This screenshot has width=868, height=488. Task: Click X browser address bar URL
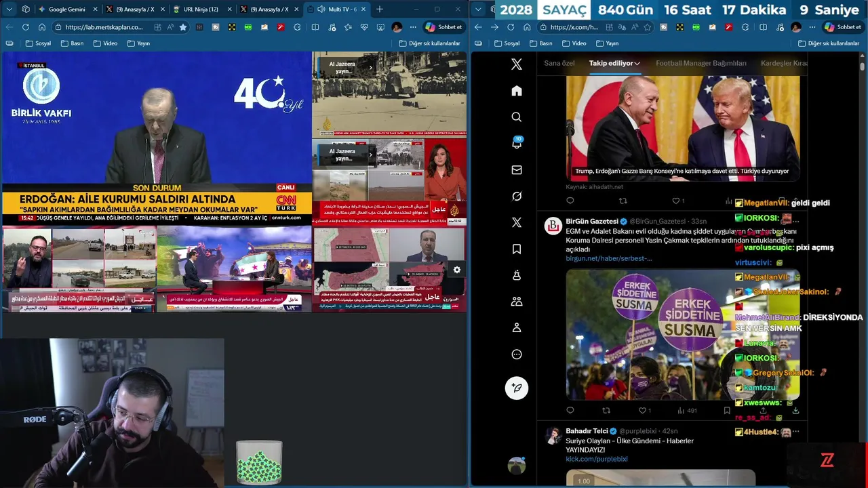click(574, 27)
